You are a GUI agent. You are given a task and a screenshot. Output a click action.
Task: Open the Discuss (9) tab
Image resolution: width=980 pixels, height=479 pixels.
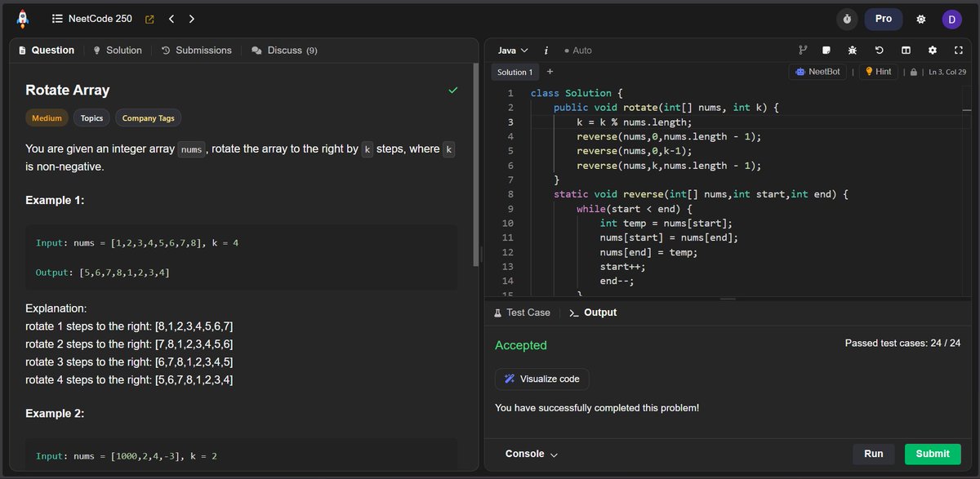pyautogui.click(x=284, y=51)
